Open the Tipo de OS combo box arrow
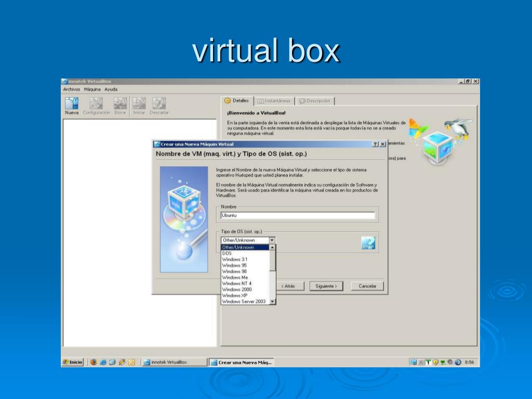The width and height of the screenshot is (532, 399). [272, 240]
